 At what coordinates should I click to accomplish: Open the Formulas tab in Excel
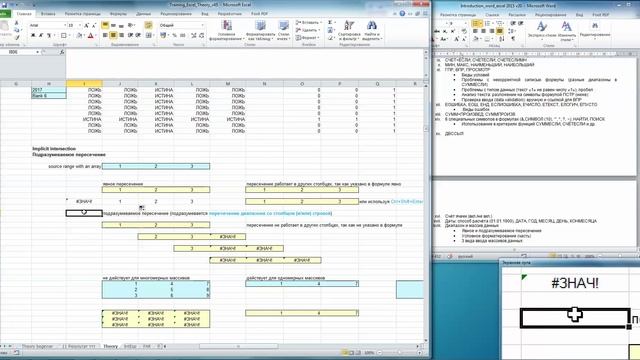[x=118, y=13]
